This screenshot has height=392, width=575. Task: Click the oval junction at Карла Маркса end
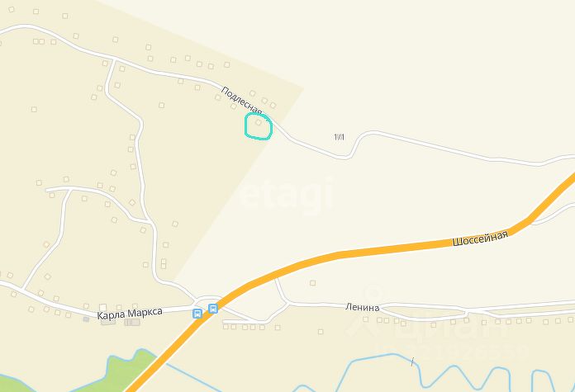tap(208, 300)
